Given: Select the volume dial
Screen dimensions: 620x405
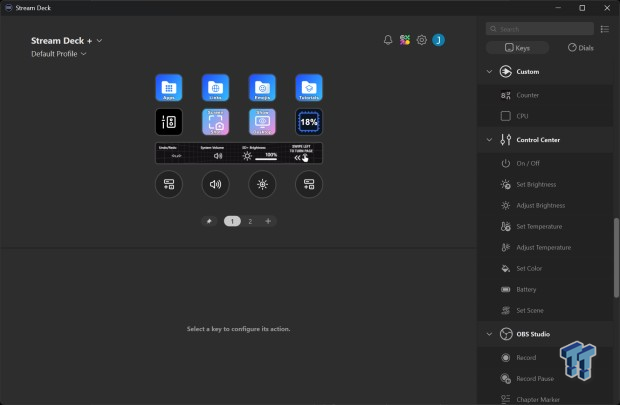Looking at the screenshot, I should pos(215,184).
